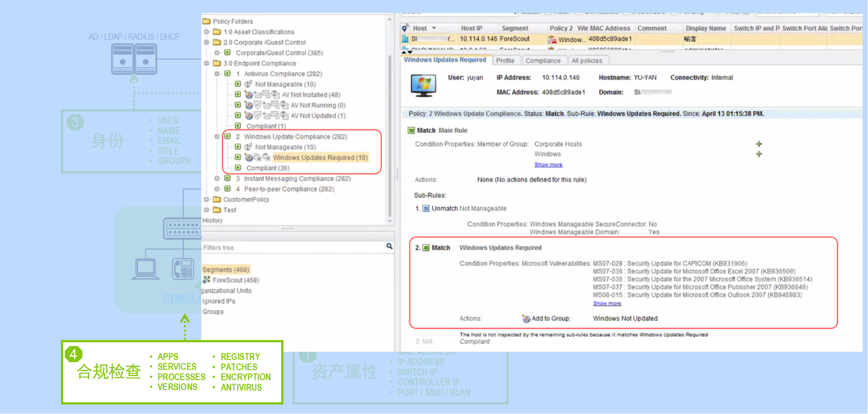Collapse the 3.0 Endpoint Compliance folder

point(207,63)
